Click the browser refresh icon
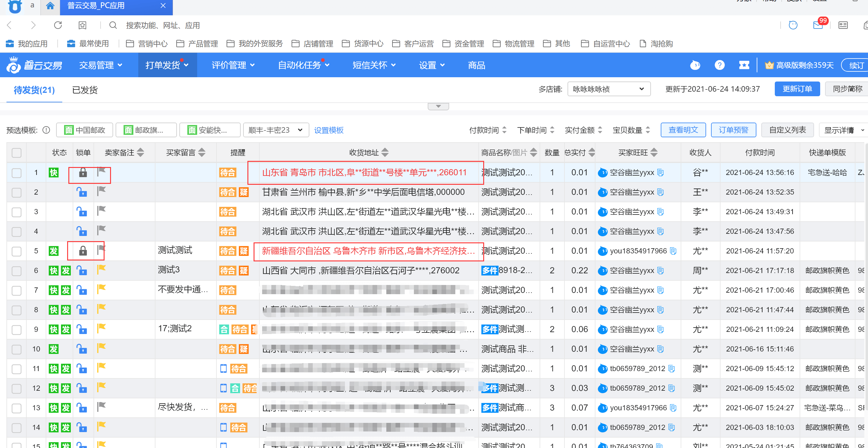 click(x=58, y=25)
